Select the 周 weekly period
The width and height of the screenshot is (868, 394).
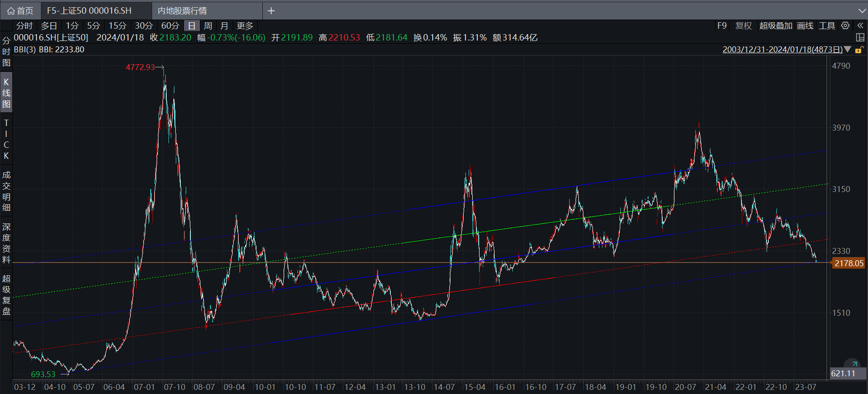coord(208,26)
